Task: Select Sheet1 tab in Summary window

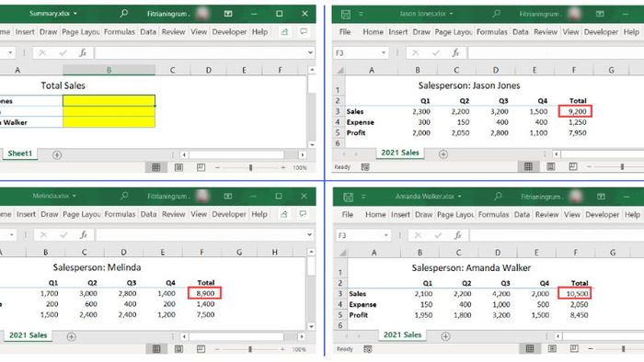Action: (19, 153)
